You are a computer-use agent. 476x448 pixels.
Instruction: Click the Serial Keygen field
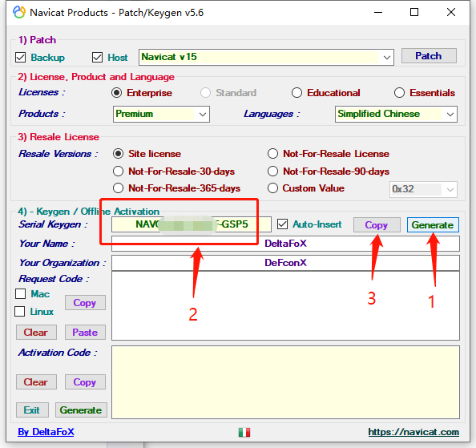[x=192, y=224]
